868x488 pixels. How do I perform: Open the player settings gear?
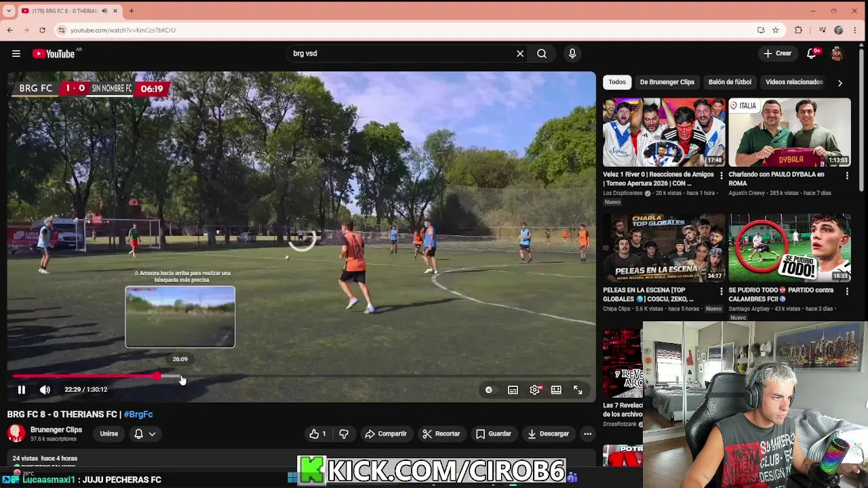tap(535, 390)
